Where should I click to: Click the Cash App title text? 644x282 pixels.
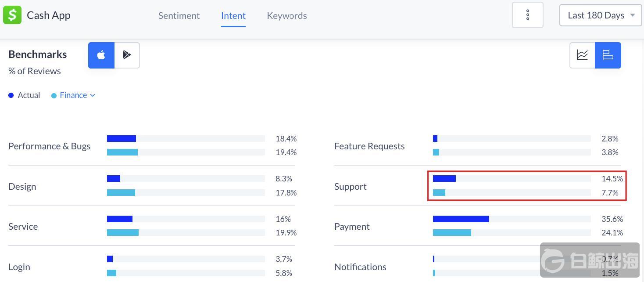tap(49, 15)
